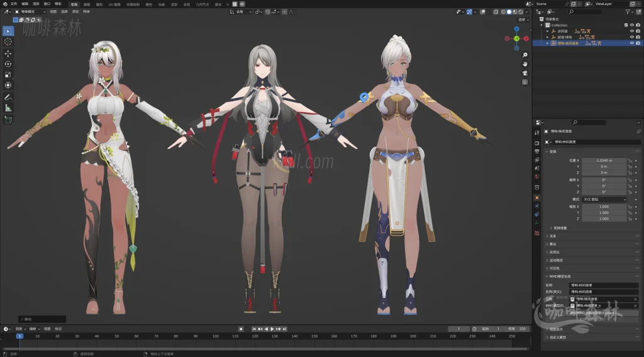Select the Move tool
This screenshot has width=644, height=357.
point(8,54)
